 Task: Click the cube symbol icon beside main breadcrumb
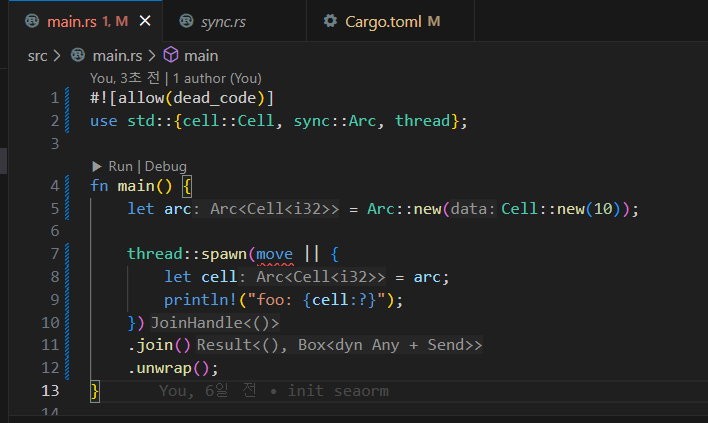pos(170,56)
